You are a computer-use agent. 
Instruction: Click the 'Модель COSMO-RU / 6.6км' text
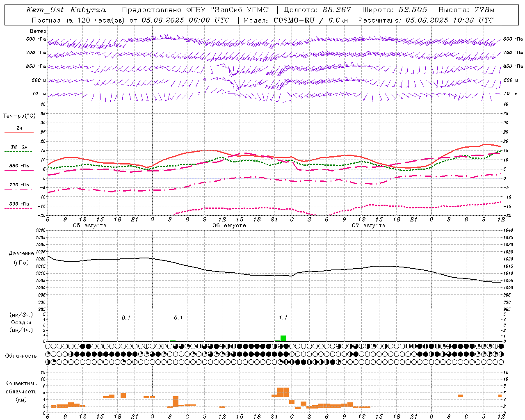(x=295, y=20)
